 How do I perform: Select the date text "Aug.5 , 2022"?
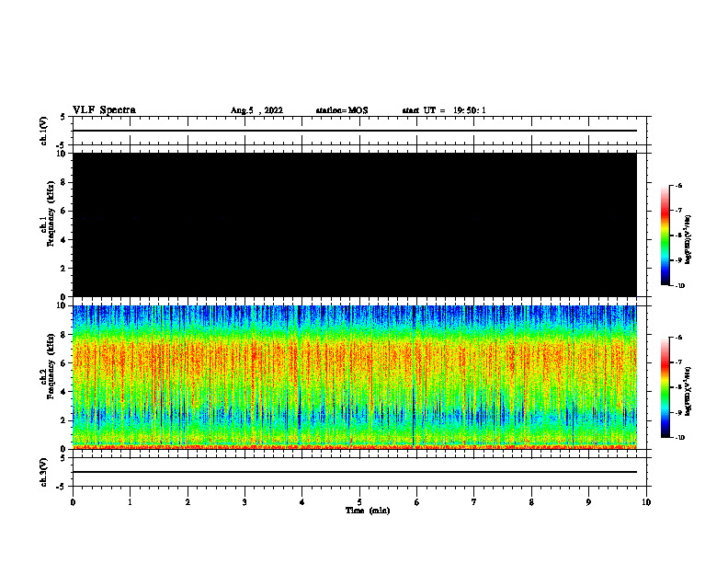(x=256, y=110)
